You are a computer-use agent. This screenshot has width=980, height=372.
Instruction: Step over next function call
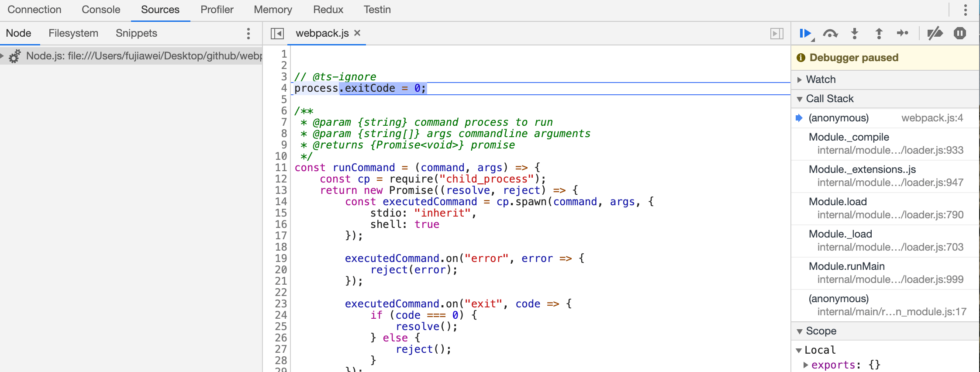point(830,34)
